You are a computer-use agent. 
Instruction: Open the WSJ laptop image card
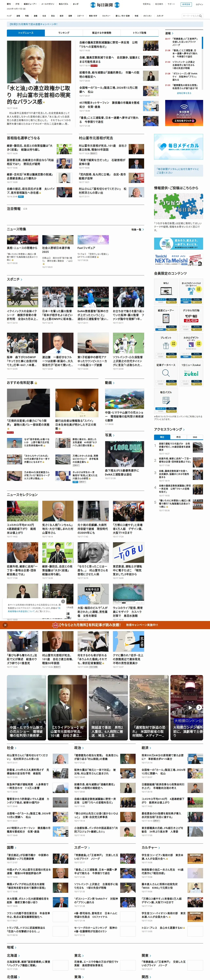click(166, 291)
